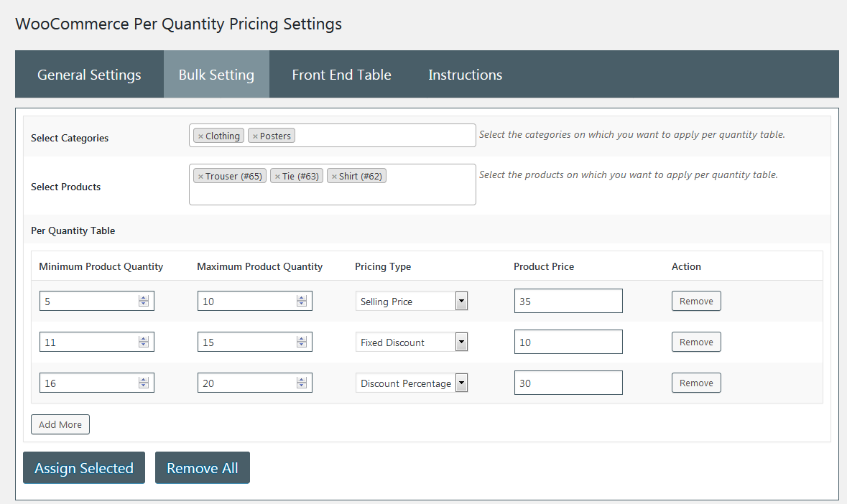847x504 pixels.
Task: Remove the 5-10 quantity pricing row
Action: (695, 301)
